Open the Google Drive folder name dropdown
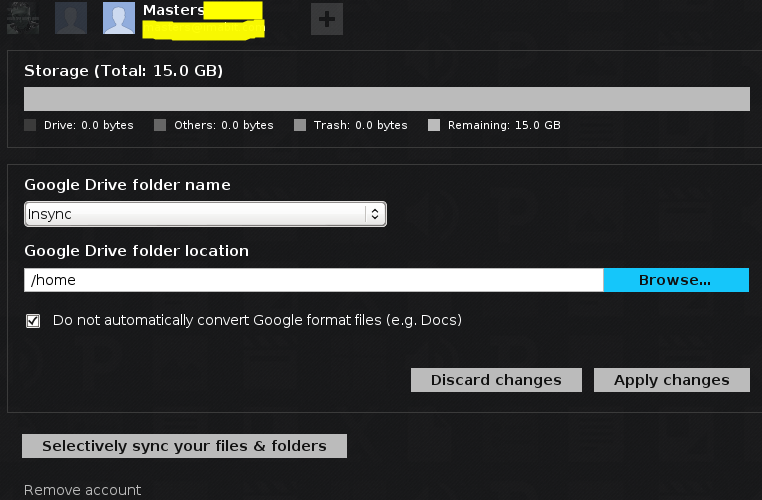The height and width of the screenshot is (500, 762). pos(205,214)
